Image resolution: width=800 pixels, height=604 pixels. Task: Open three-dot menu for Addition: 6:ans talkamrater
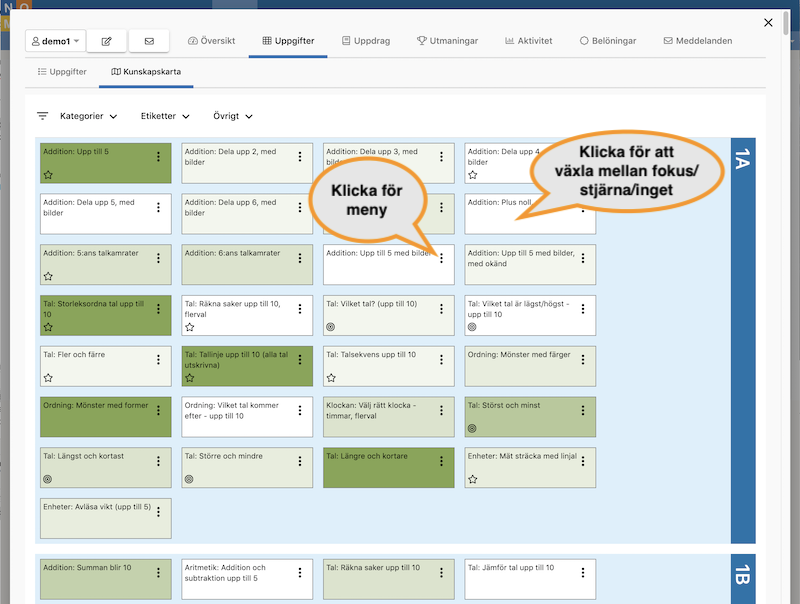tap(299, 258)
